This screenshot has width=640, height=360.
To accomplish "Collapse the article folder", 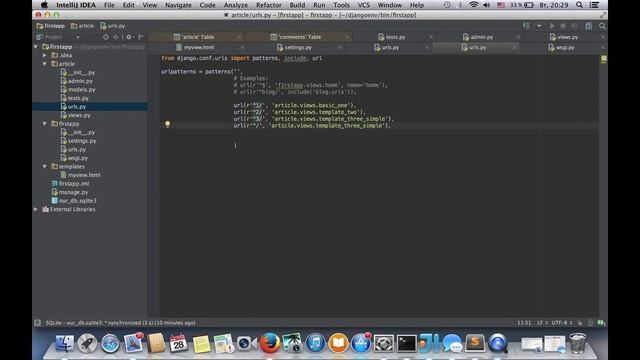I will coord(44,64).
